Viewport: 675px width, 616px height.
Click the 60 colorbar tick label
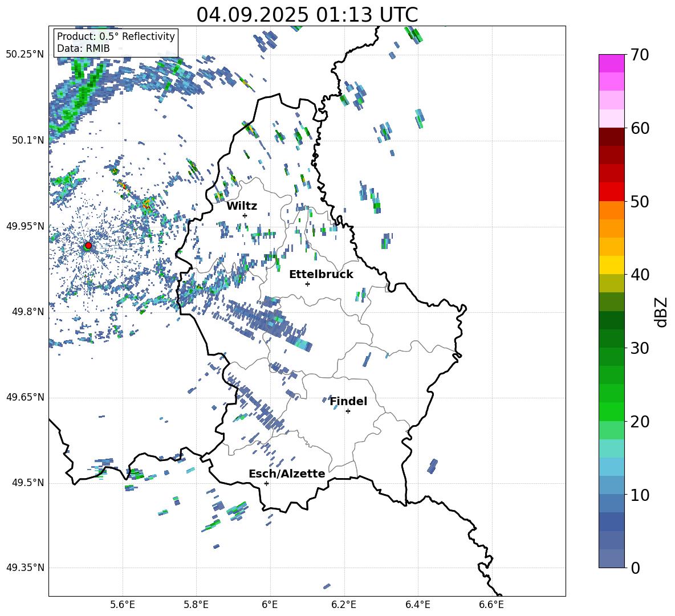click(x=640, y=128)
